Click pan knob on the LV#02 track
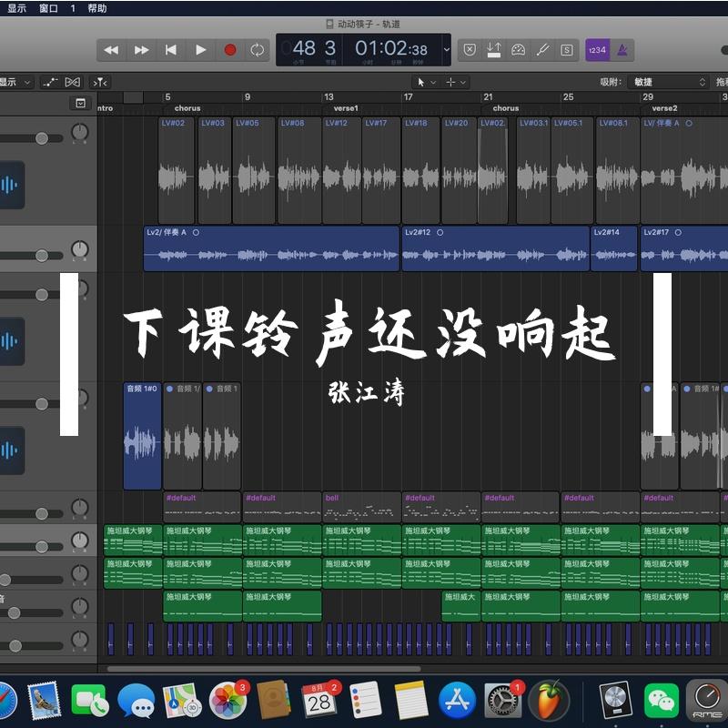Screen dimensions: 728x728 (x=80, y=132)
